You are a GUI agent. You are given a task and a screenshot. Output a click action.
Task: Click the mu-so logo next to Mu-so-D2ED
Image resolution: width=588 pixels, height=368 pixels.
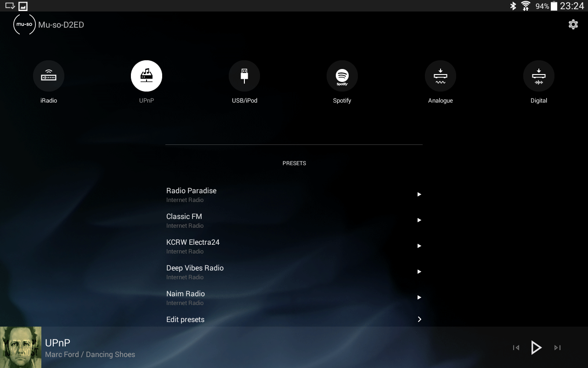(x=24, y=24)
